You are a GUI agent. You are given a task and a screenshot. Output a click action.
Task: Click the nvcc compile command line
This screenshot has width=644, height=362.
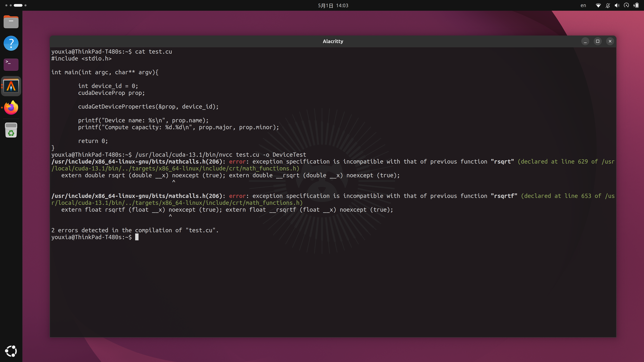pyautogui.click(x=221, y=155)
